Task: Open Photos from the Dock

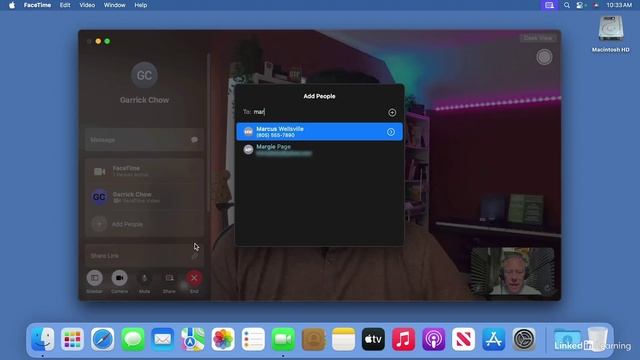Action: point(223,339)
